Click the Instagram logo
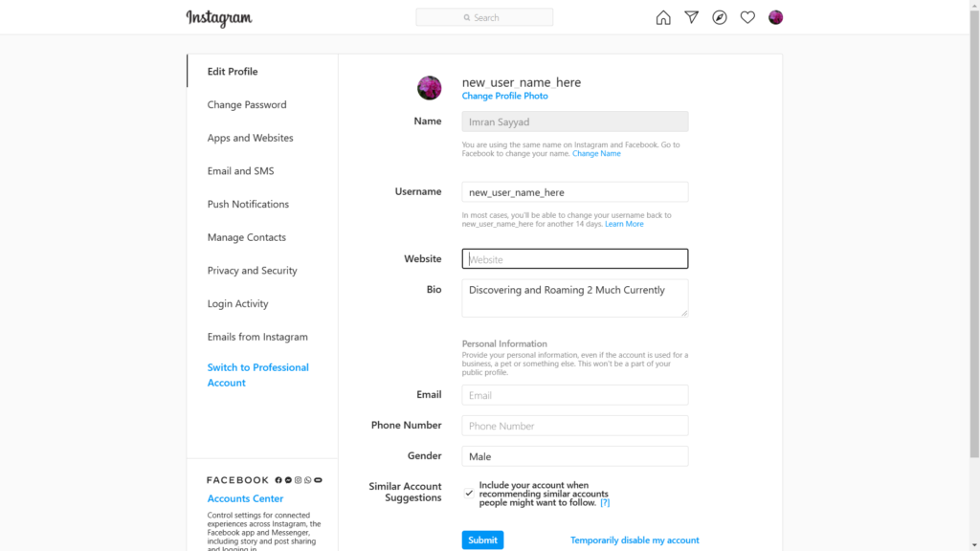Viewport: 980px width, 551px height. point(219,18)
